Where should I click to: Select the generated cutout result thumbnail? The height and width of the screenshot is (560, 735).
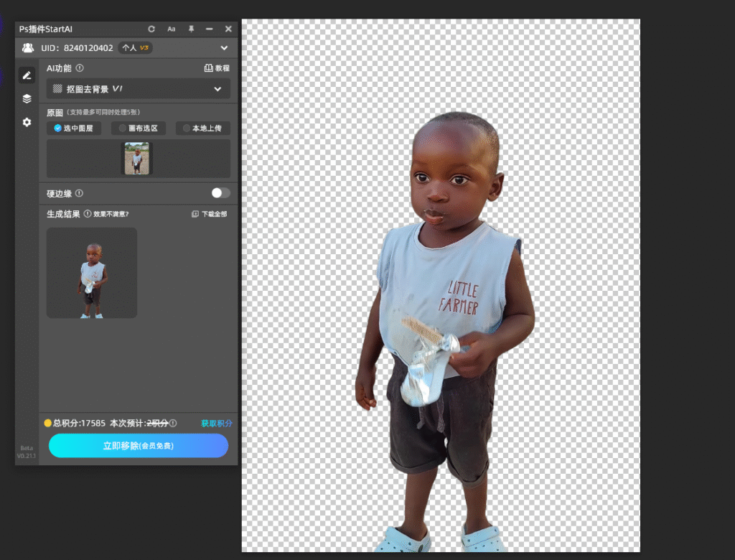(92, 273)
